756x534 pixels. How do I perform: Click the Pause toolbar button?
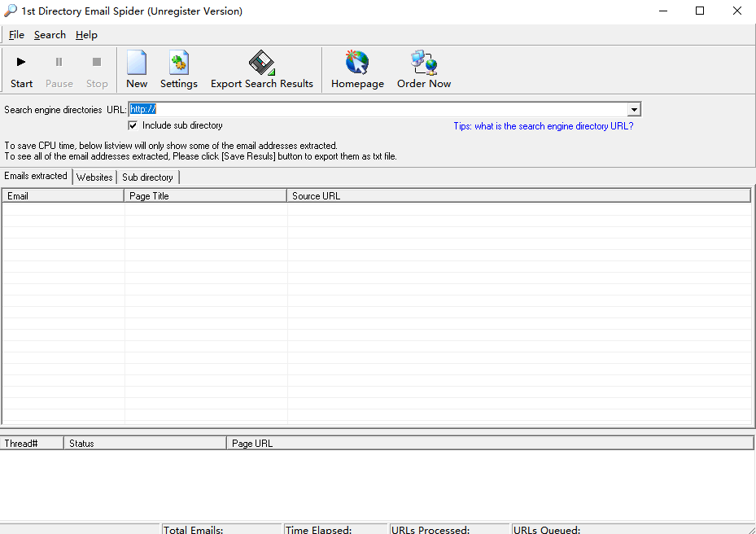coord(59,70)
